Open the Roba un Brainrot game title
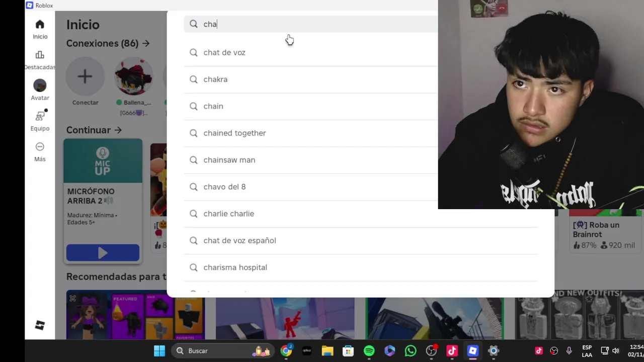 click(596, 230)
